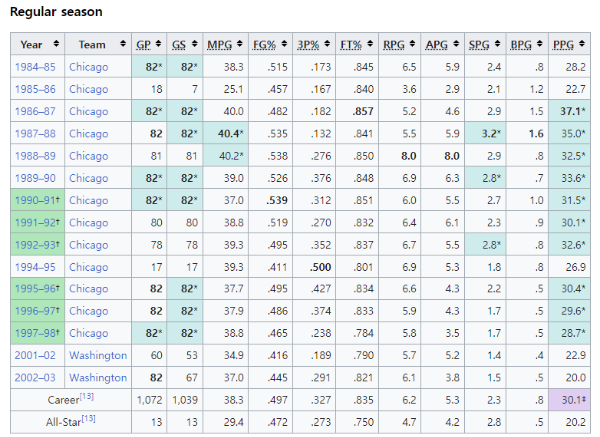600x437 pixels.
Task: Click sort arrows beside GS header
Action: (195, 44)
